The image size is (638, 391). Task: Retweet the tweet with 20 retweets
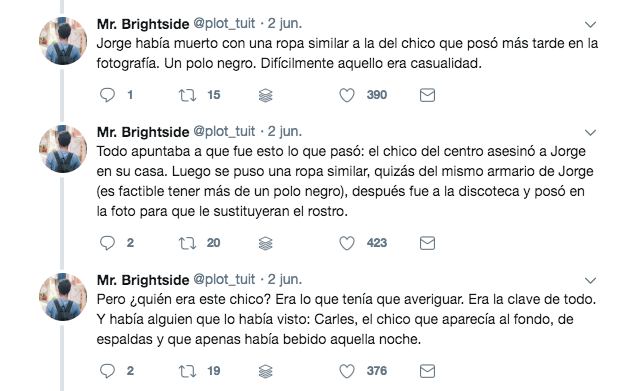(x=187, y=243)
